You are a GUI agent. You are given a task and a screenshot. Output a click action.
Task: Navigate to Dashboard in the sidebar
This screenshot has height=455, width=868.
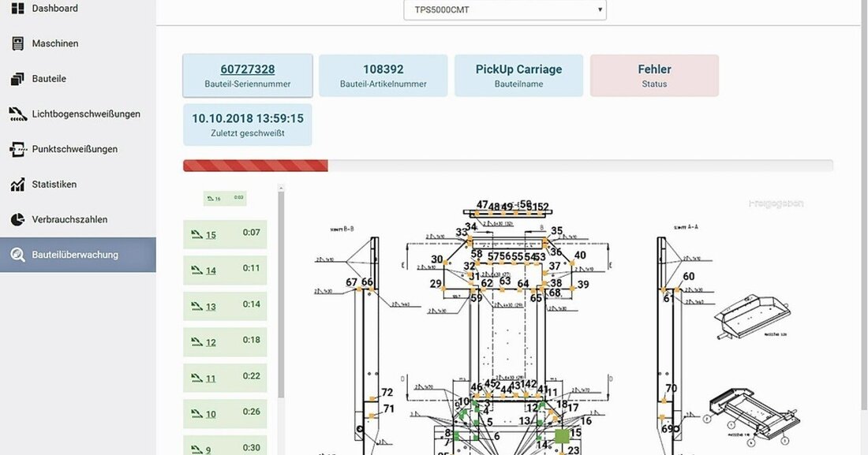17,8
